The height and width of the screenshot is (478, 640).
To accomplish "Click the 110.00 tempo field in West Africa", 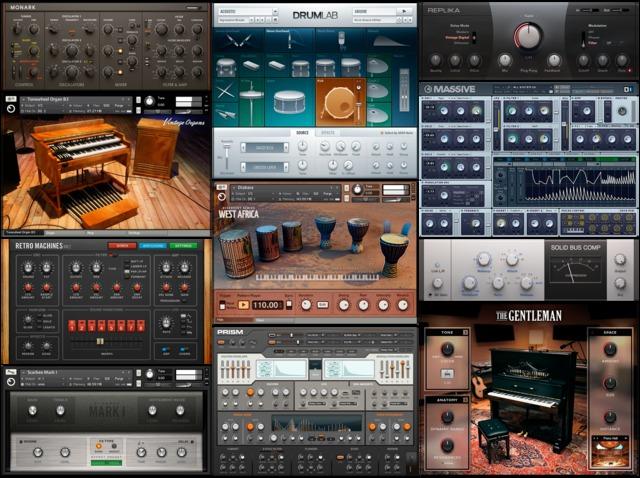I will [x=266, y=305].
